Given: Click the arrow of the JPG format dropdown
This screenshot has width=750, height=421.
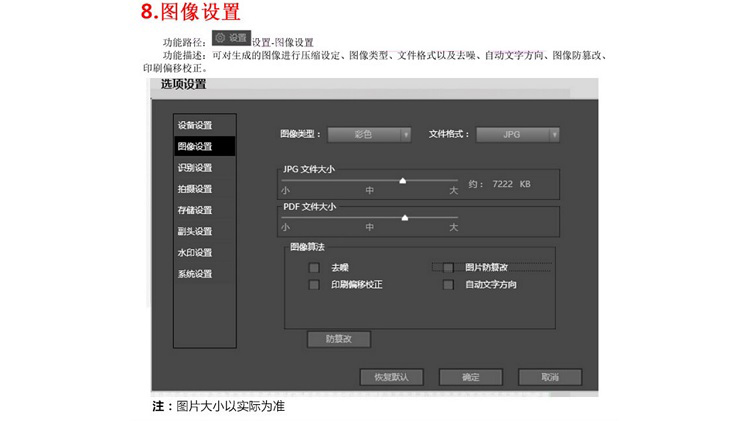Looking at the screenshot, I should coord(554,134).
